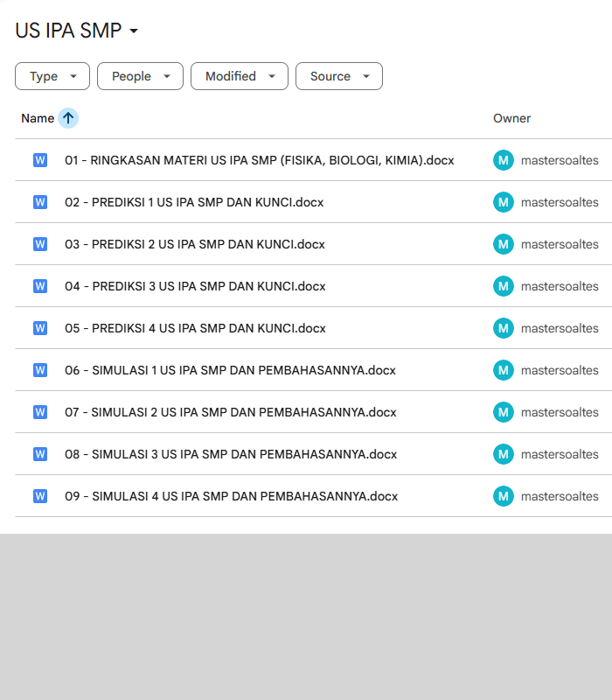
Task: Click Word icon beside 01 - RINGKASAN MATERI file
Action: pyautogui.click(x=40, y=160)
